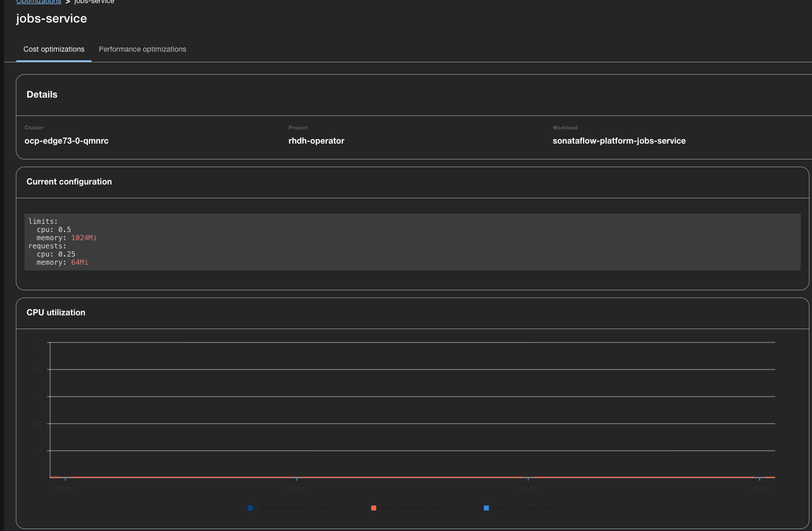This screenshot has height=531, width=812.
Task: Toggle the Recommended request (Feb 22) legend label
Action: coord(310,508)
